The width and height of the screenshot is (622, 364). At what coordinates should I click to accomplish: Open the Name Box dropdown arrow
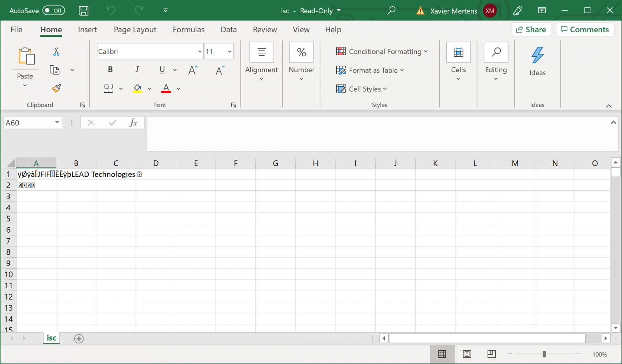(x=57, y=123)
